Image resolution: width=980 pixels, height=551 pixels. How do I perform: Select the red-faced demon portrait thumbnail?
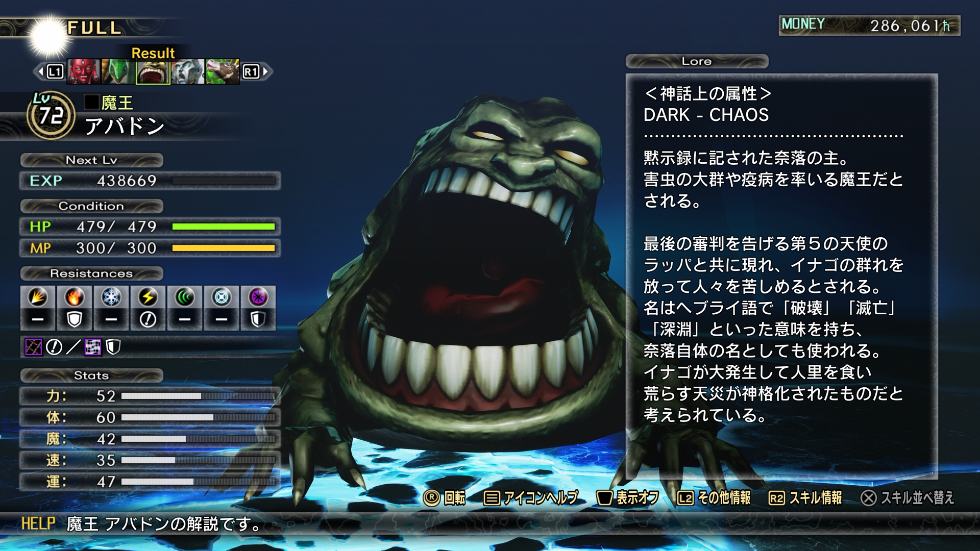(x=84, y=71)
